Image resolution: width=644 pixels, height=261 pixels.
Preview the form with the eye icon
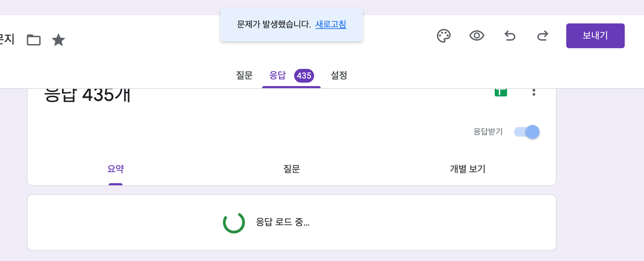pyautogui.click(x=476, y=35)
